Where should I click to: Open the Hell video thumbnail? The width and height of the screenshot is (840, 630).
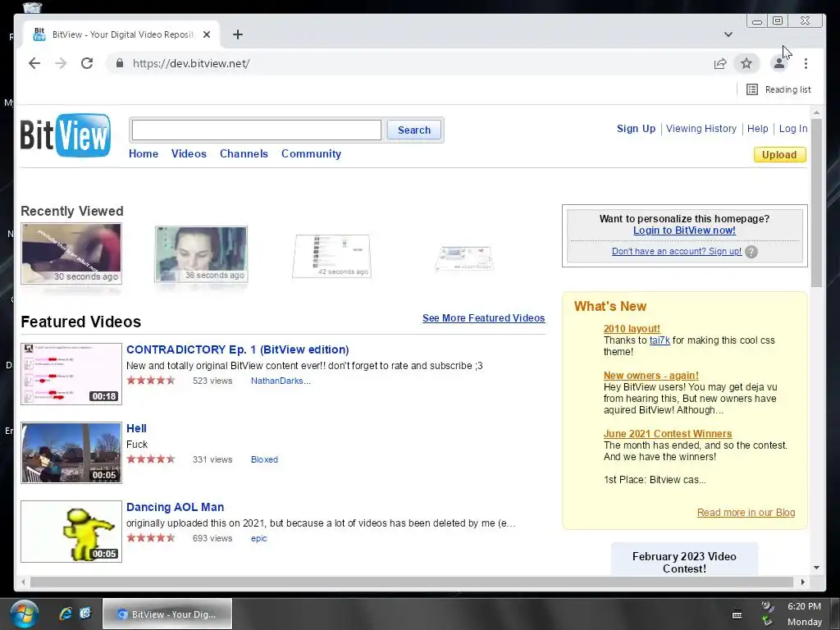coord(71,453)
